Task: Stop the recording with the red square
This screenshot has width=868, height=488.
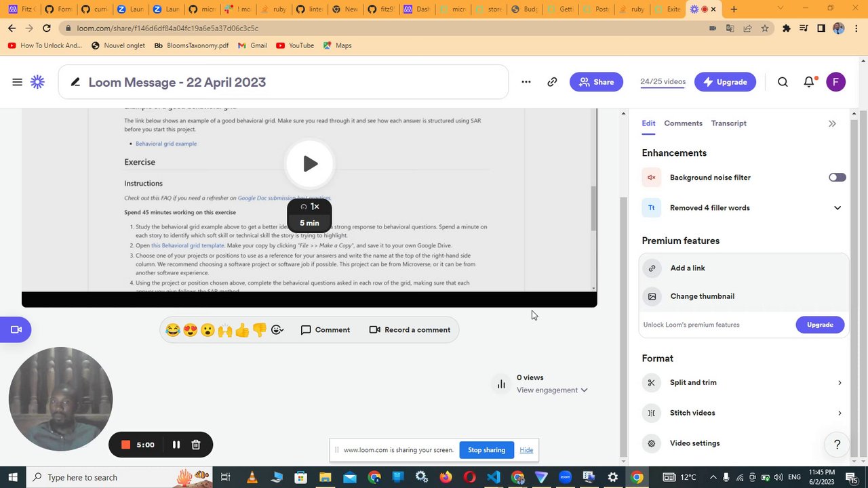Action: 125,445
